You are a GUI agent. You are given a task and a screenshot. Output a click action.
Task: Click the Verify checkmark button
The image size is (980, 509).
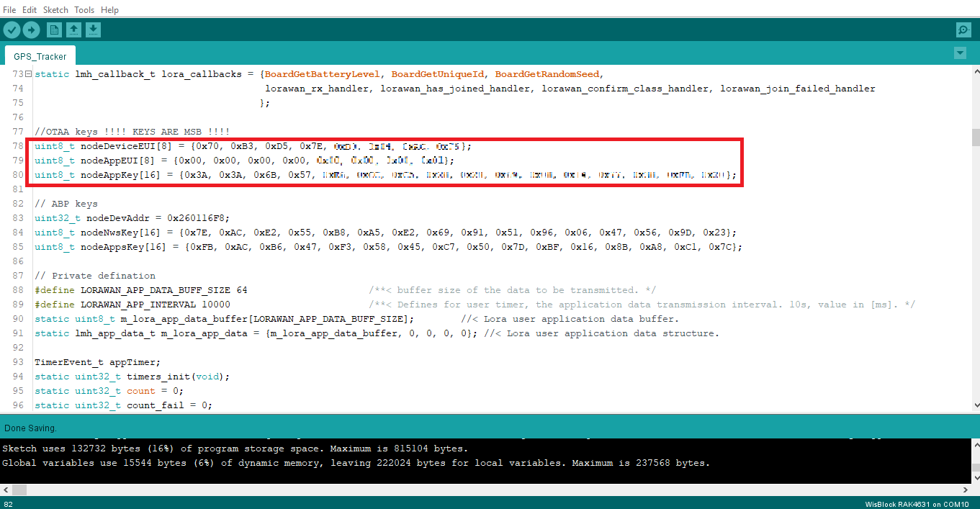[x=12, y=30]
